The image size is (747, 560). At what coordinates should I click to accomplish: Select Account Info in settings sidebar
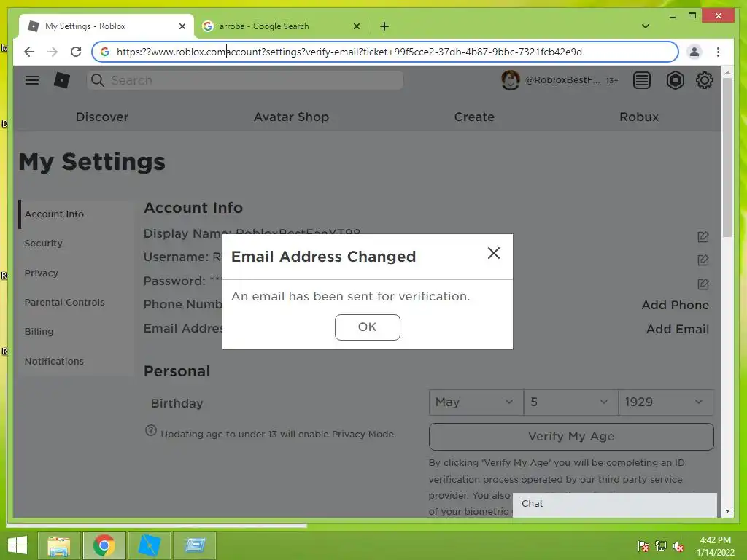click(x=76, y=214)
